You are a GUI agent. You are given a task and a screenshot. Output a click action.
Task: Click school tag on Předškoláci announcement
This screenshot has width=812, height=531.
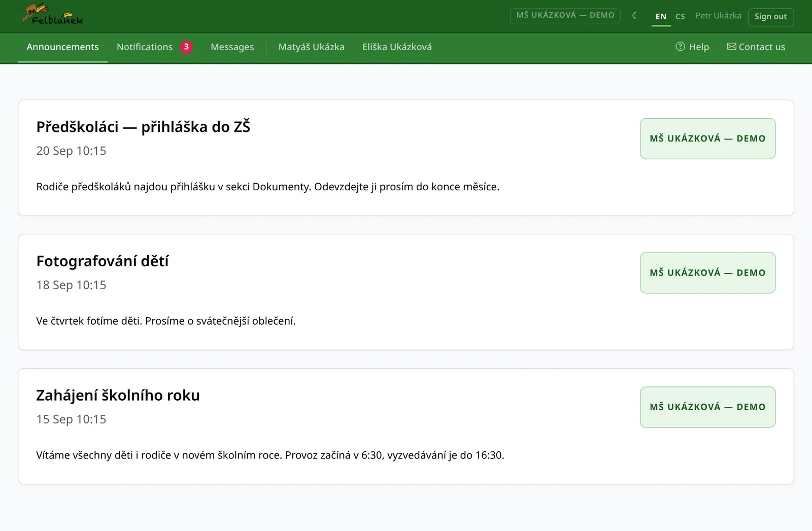707,138
